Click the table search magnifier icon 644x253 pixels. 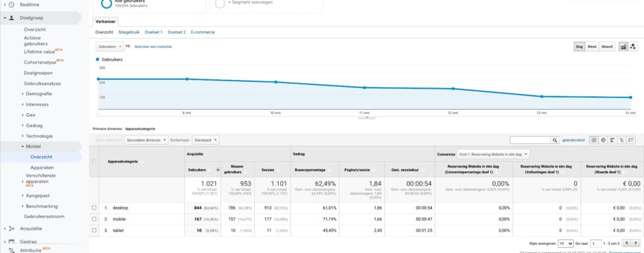(x=555, y=140)
